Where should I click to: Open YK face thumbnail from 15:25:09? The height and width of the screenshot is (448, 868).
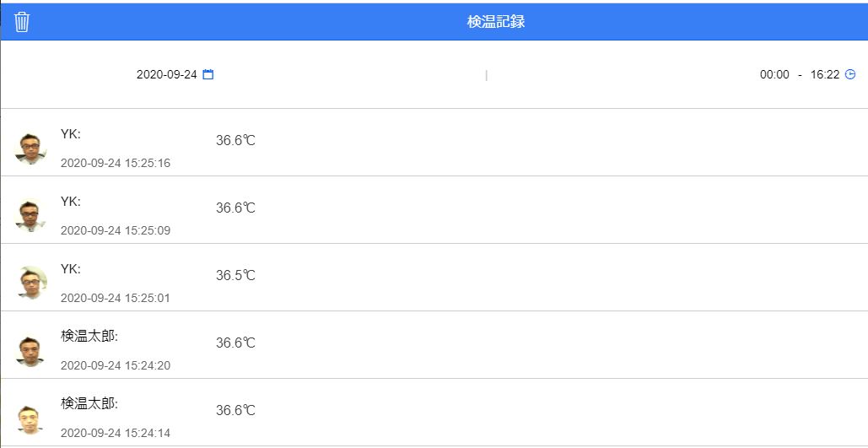(x=30, y=215)
